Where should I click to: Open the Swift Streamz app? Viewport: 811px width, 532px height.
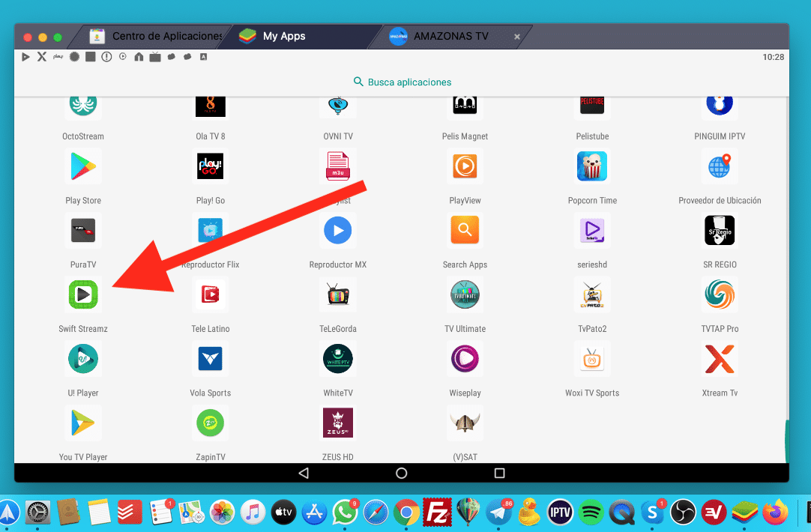point(82,294)
